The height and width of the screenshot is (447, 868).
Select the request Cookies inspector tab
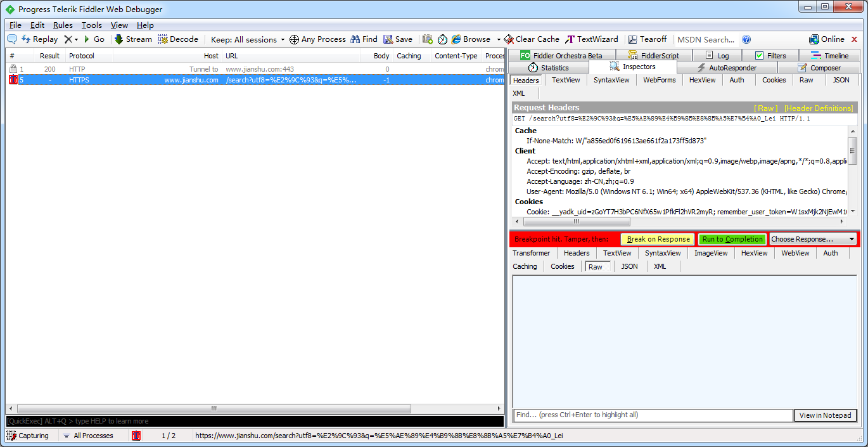tap(774, 80)
